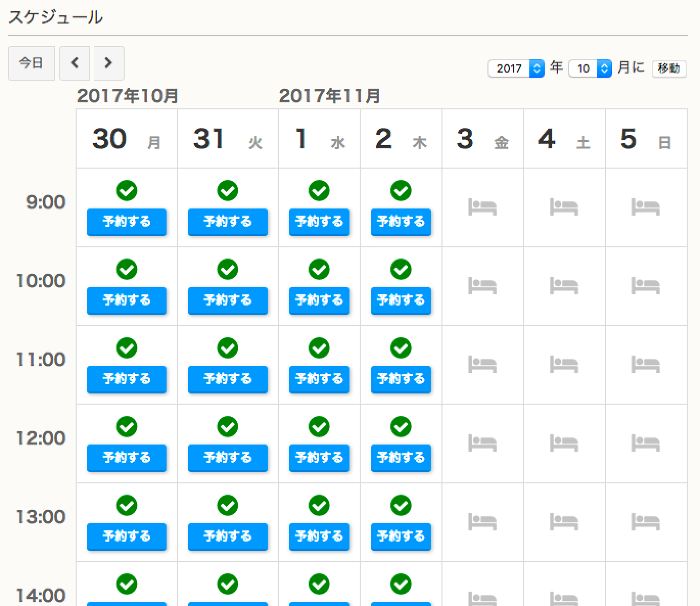The height and width of the screenshot is (606, 700).
Task: Select the Saturday 4 column header
Action: coord(565,138)
